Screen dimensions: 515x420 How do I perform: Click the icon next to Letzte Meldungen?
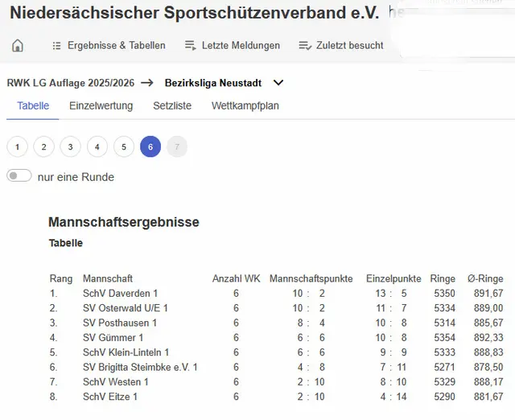tap(190, 46)
